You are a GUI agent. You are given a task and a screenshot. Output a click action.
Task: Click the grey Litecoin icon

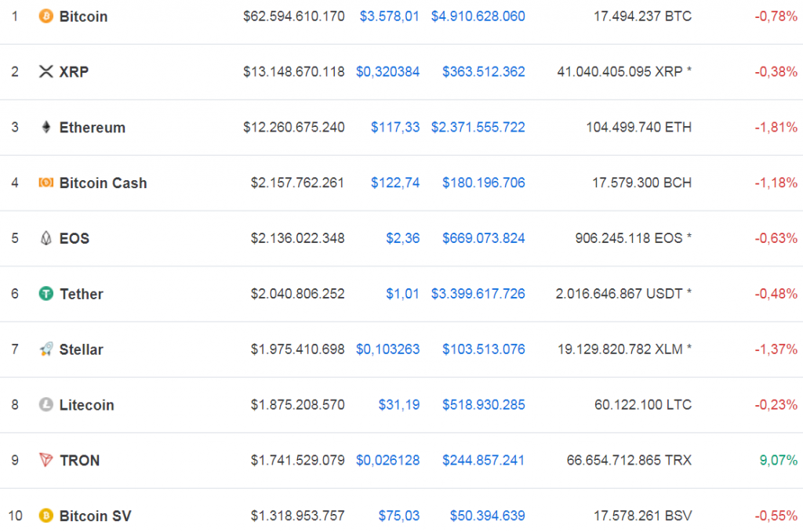pos(46,404)
